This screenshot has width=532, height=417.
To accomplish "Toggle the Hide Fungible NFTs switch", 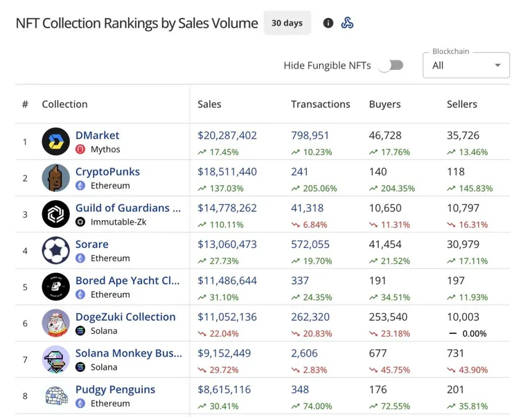I will point(391,65).
